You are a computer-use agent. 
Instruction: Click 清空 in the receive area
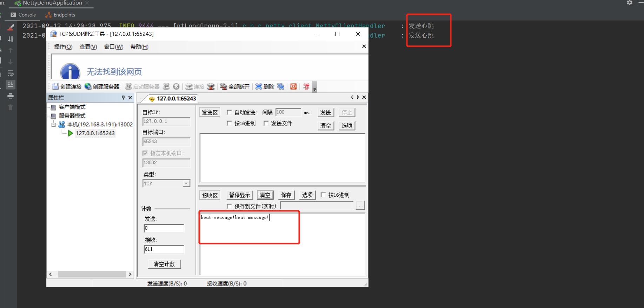265,195
